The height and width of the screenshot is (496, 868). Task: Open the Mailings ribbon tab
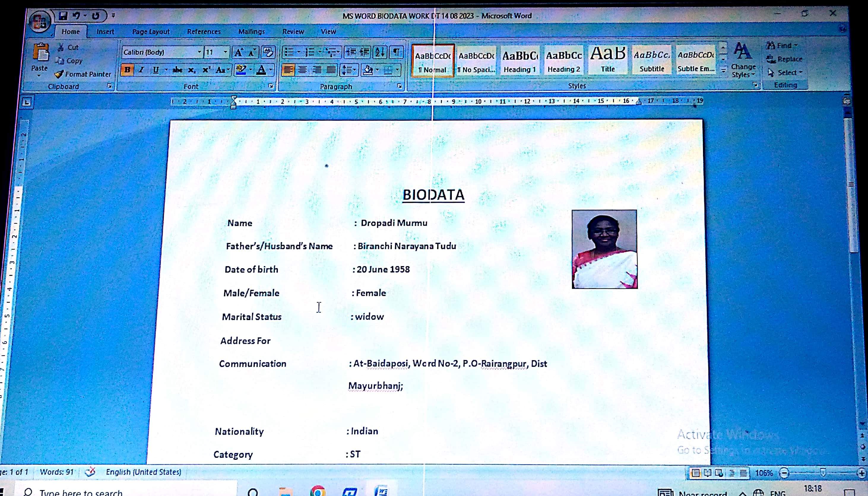pos(251,32)
